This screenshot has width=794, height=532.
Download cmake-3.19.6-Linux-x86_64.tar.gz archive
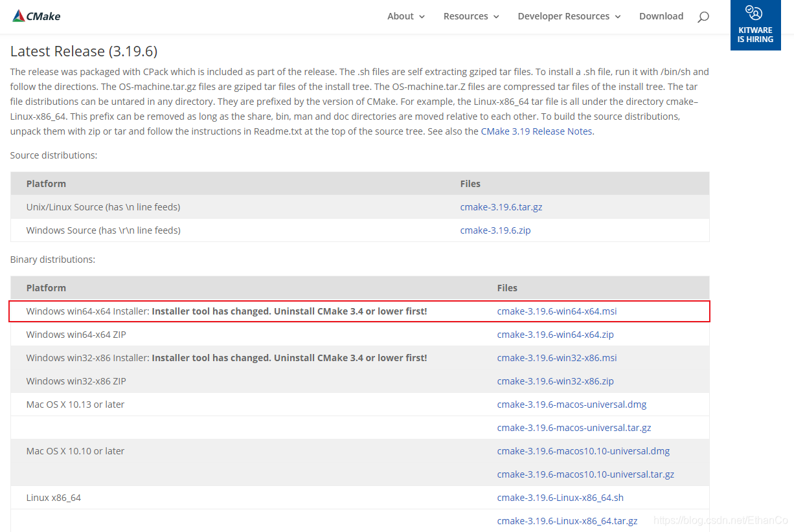click(x=567, y=521)
